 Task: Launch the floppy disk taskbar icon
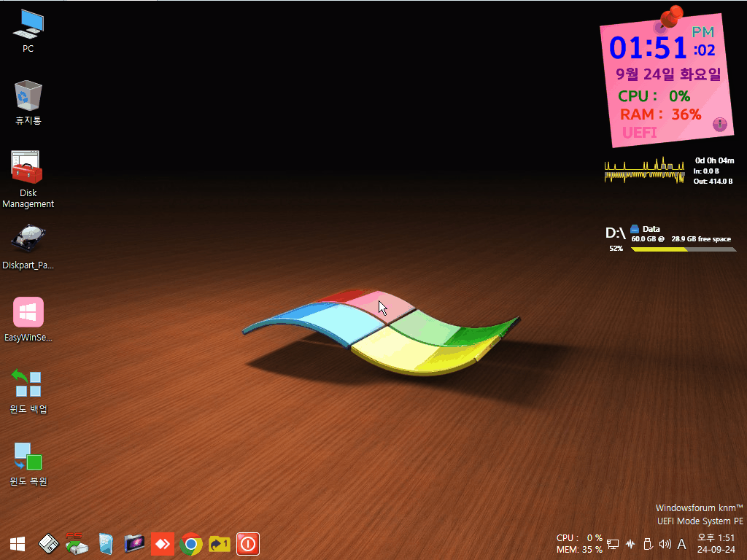point(48,544)
